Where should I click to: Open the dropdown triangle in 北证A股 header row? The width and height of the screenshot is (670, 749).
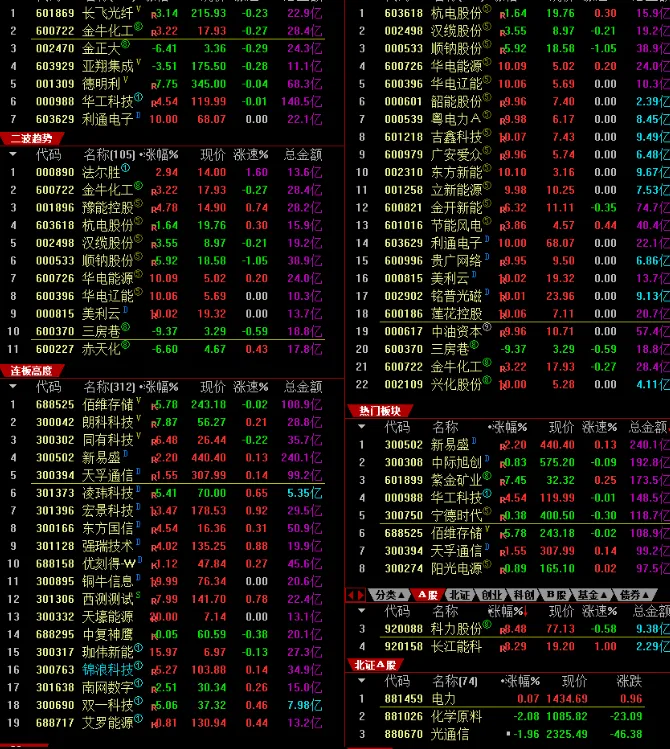click(x=362, y=681)
